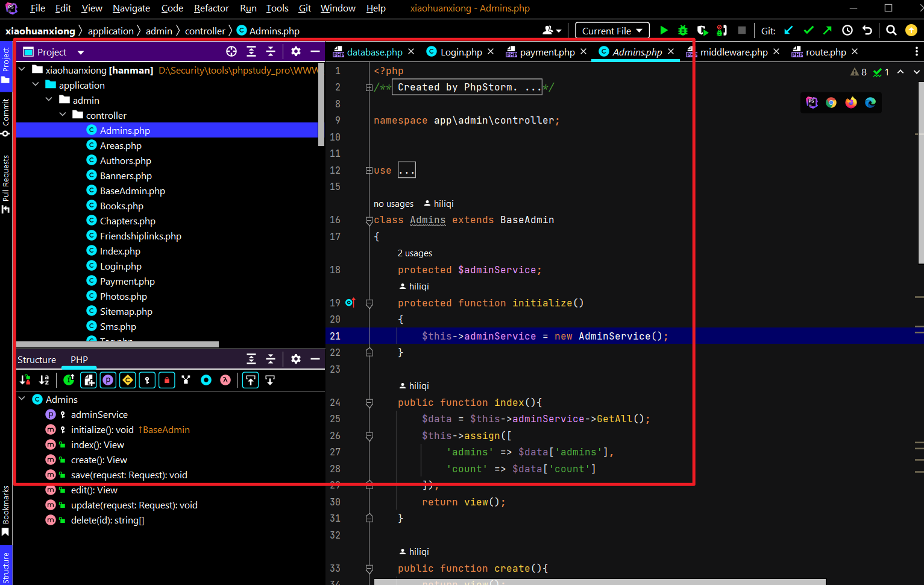Toggle sort alphabetically in Structure
The width and height of the screenshot is (924, 585).
click(45, 380)
